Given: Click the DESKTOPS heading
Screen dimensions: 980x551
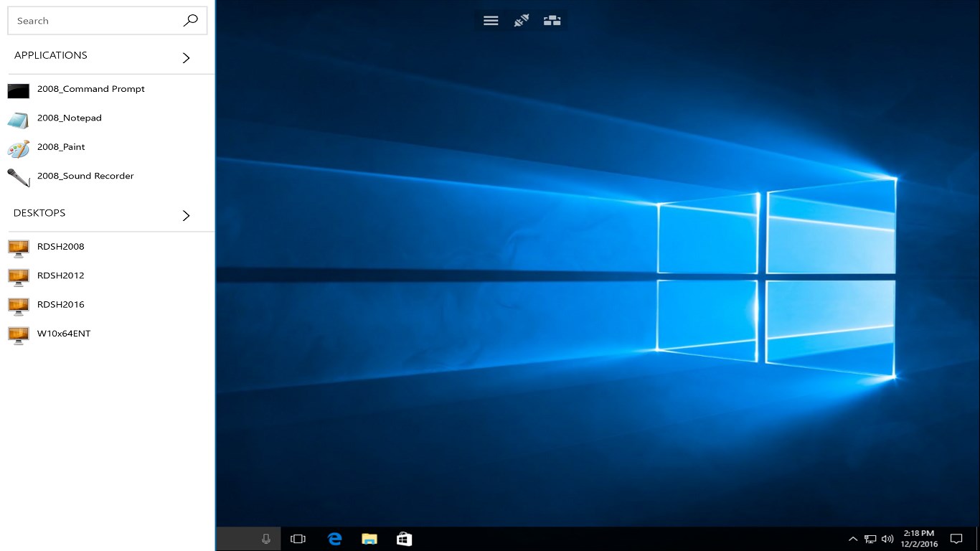Looking at the screenshot, I should click(39, 213).
